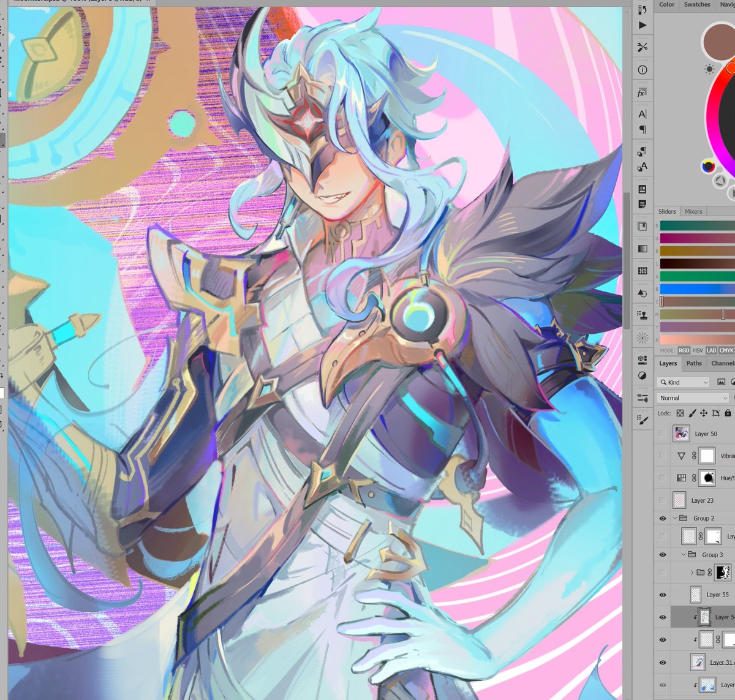
Task: Click the current brown color swatch circle
Action: (x=718, y=42)
